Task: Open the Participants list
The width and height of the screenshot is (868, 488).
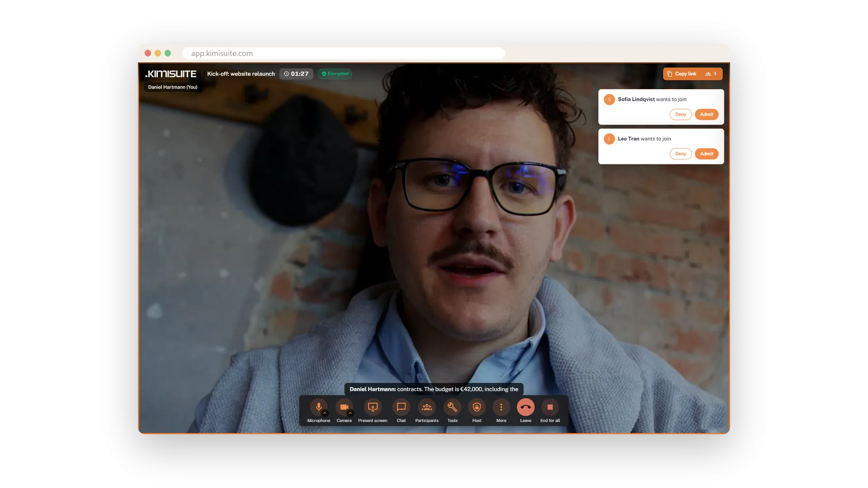Action: pyautogui.click(x=427, y=407)
